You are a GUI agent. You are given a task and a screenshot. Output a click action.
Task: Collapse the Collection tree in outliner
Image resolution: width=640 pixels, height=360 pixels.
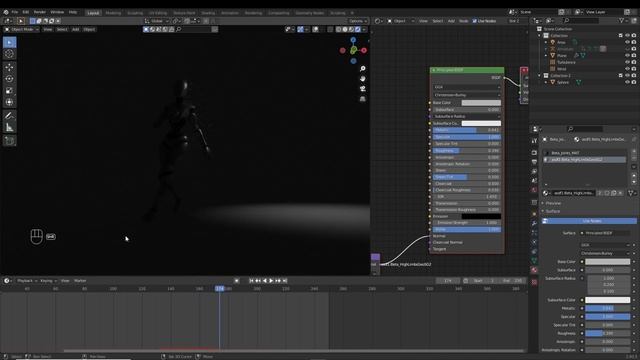point(540,36)
